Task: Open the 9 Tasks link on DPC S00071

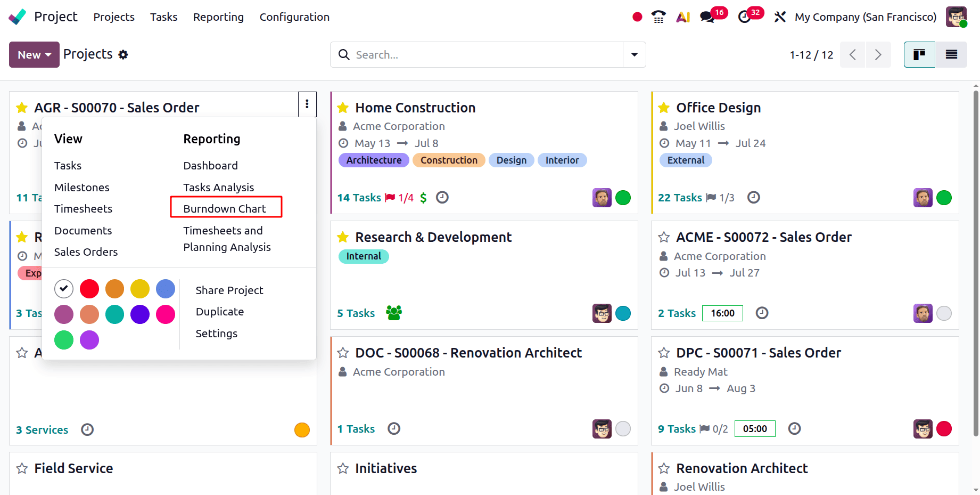Action: pos(677,429)
